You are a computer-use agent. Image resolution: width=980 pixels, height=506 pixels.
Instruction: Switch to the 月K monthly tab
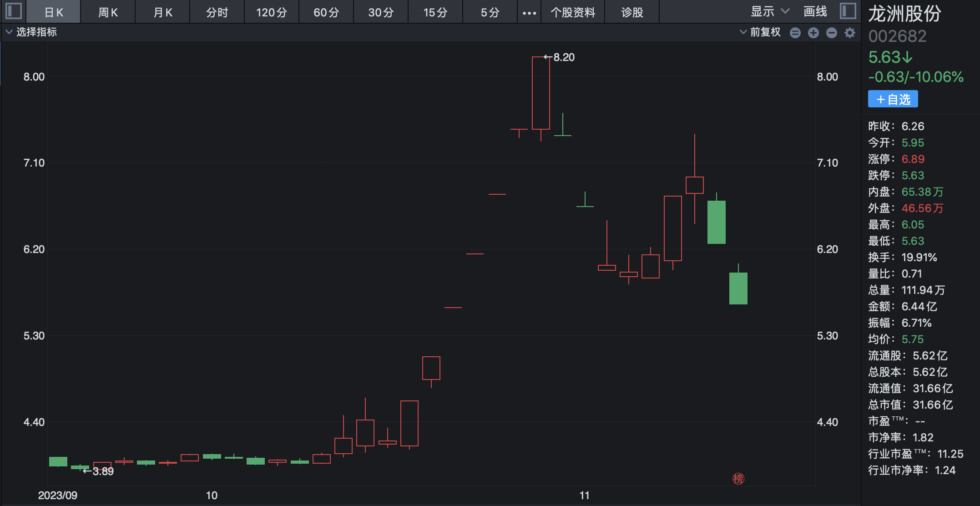163,12
